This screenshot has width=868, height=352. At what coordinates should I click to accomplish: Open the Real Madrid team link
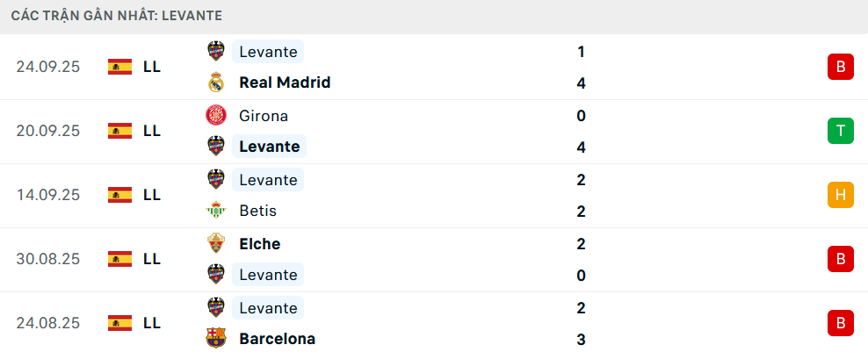tap(284, 83)
